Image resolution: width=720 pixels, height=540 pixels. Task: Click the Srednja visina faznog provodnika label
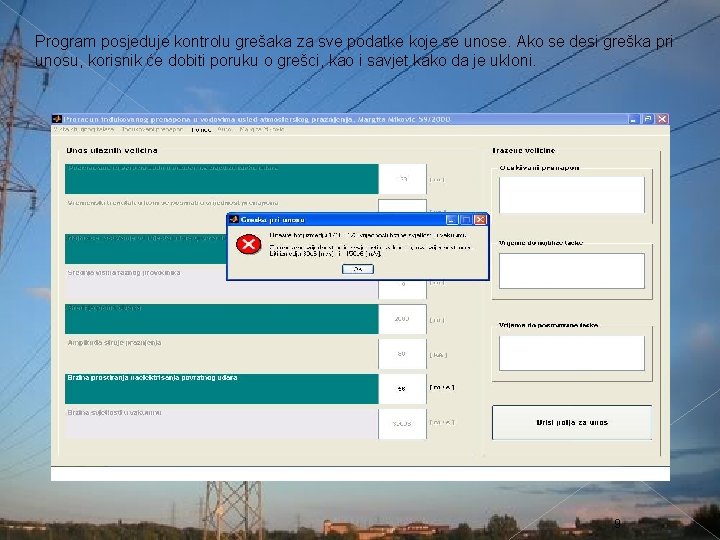click(124, 273)
